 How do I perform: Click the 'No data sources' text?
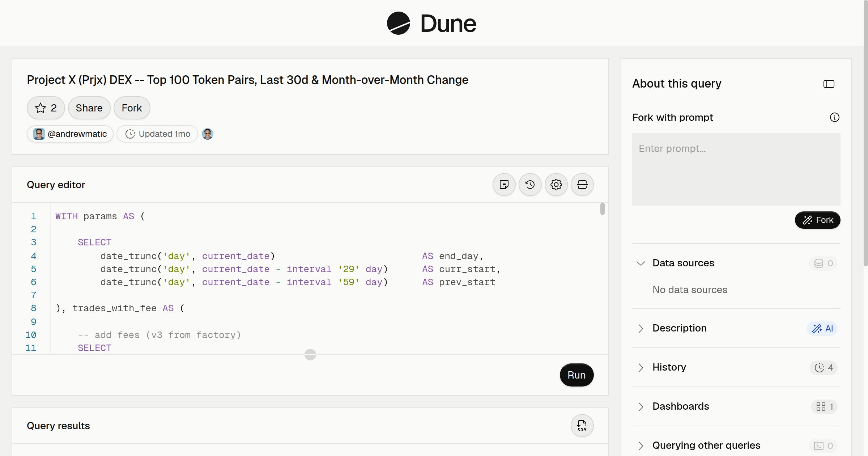[x=690, y=290]
